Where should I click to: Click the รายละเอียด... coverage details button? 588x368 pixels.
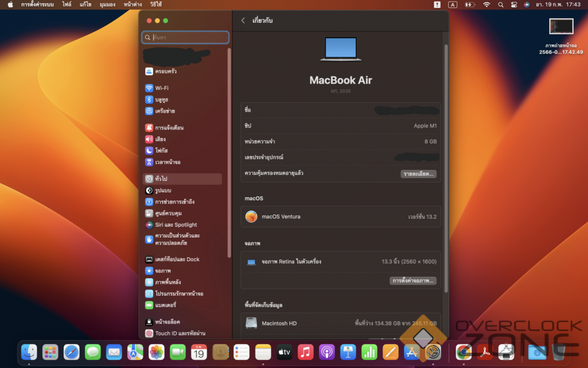[418, 173]
